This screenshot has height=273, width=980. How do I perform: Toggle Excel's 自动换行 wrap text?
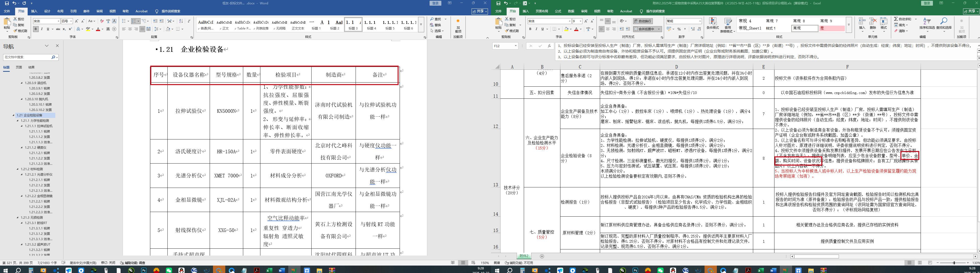click(643, 21)
